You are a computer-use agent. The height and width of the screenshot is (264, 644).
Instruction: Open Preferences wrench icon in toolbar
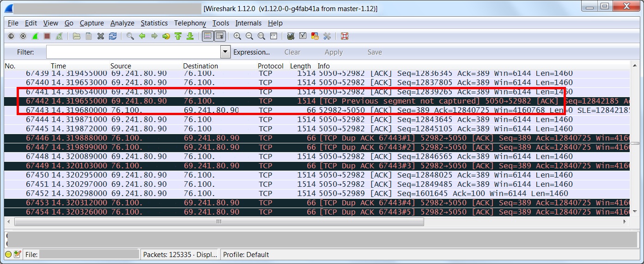point(327,36)
